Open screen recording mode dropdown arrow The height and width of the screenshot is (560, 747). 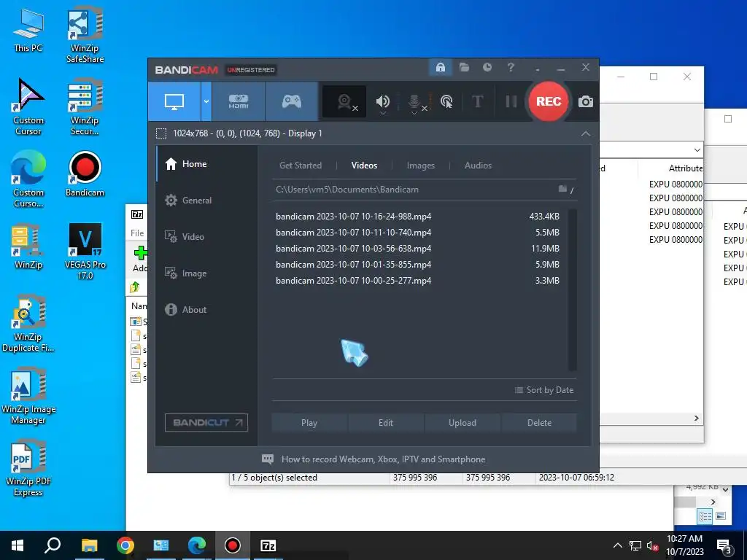click(x=206, y=101)
